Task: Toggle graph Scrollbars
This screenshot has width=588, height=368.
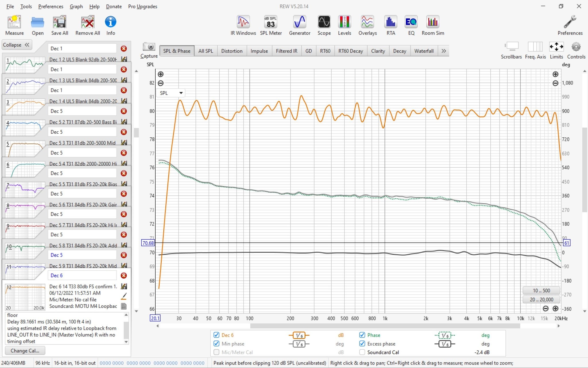Action: pos(511,50)
